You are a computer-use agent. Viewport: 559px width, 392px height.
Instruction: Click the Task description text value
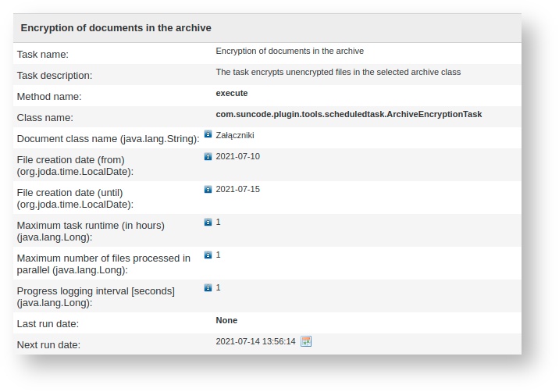338,72
